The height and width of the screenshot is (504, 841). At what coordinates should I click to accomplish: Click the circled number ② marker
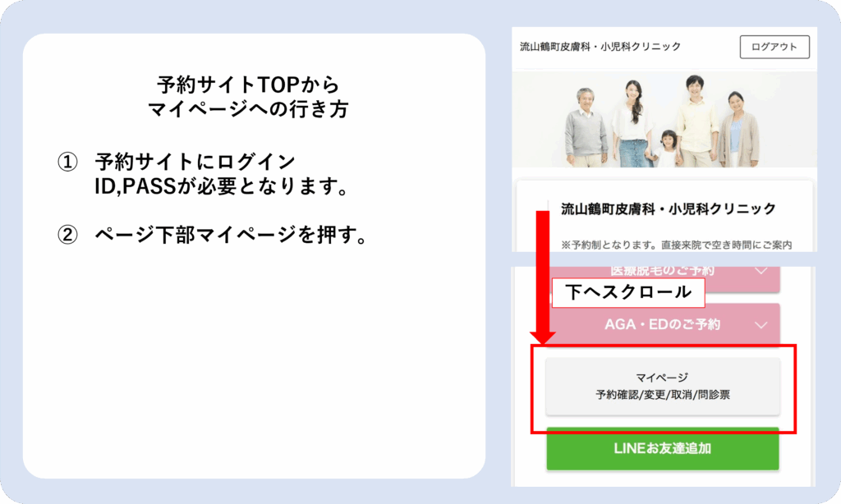67,235
